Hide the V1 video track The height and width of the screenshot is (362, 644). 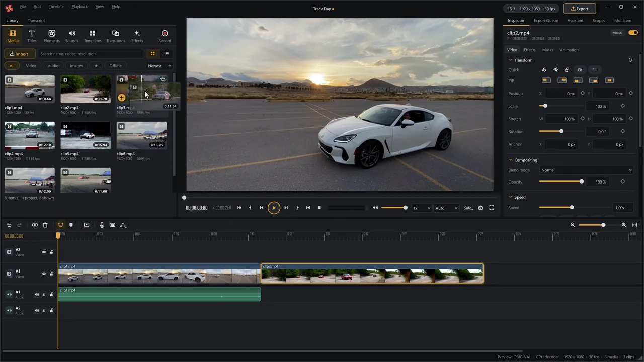[x=44, y=274]
